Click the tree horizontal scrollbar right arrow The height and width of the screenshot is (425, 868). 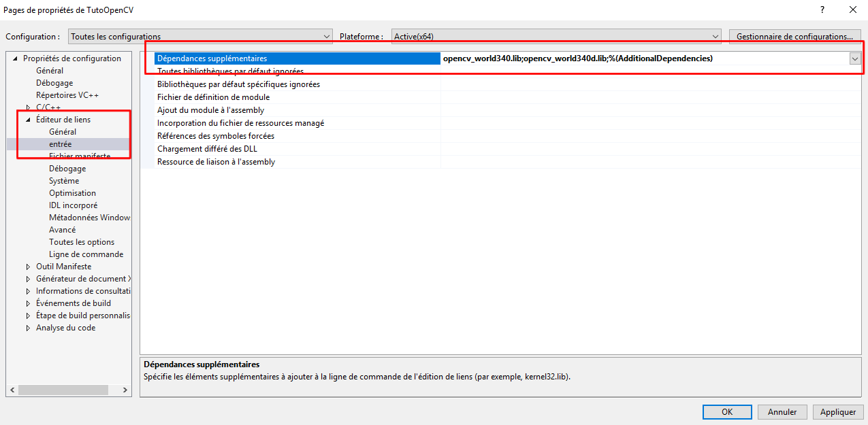(x=125, y=390)
